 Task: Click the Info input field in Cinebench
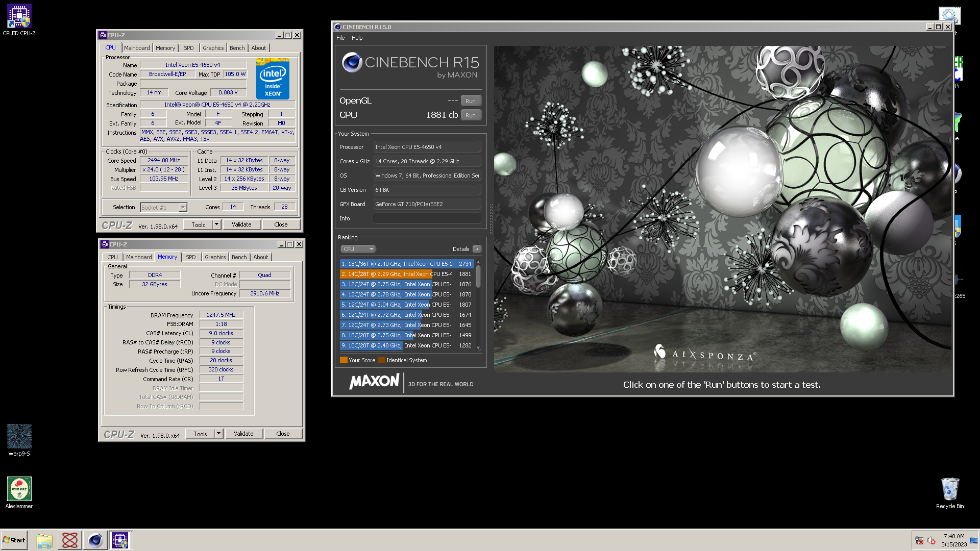tap(427, 218)
